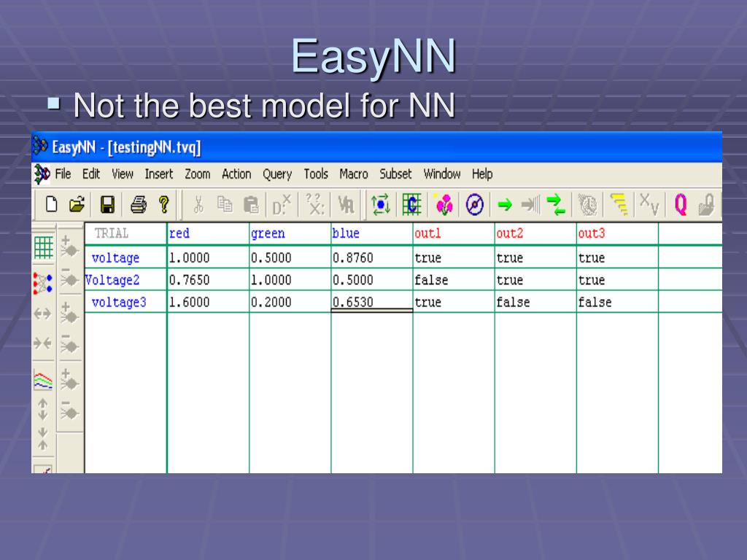Switch to network view with red and blue nodes
The image size is (747, 560).
(x=43, y=283)
